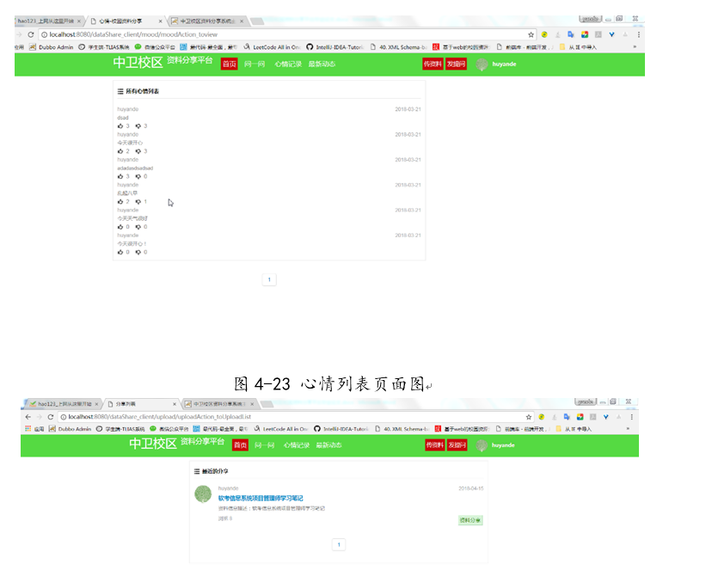
Task: Click navbar avatar in upload list page
Action: pyautogui.click(x=482, y=445)
